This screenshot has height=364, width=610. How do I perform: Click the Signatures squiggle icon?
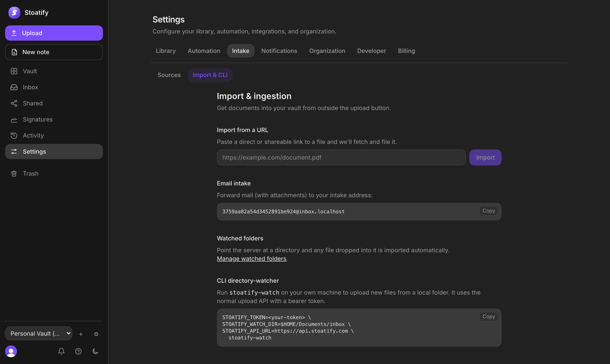pos(14,119)
